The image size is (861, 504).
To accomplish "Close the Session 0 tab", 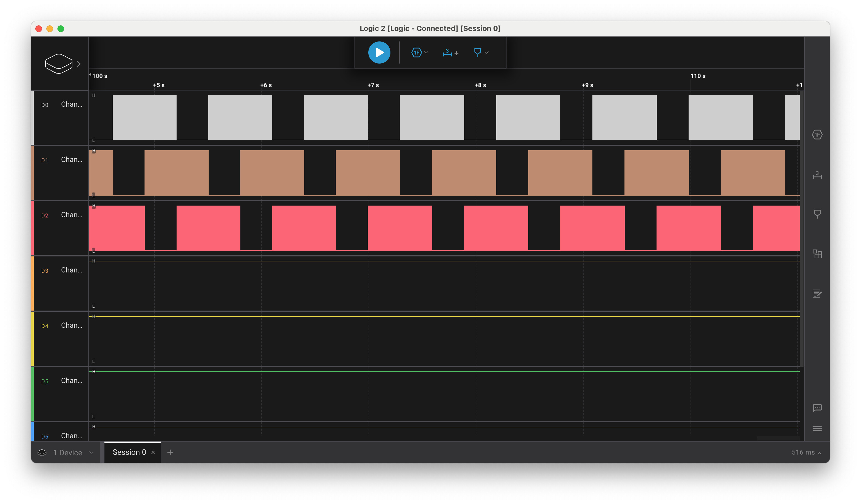I will pos(153,452).
